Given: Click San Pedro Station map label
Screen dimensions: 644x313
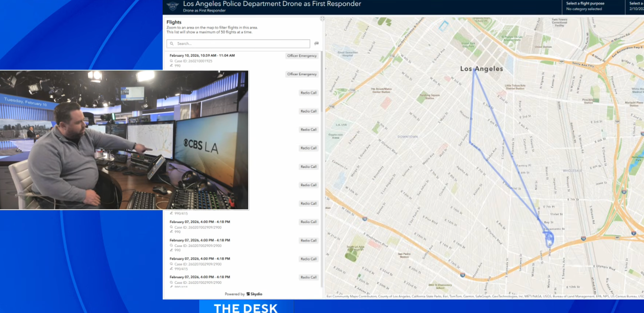Looking at the screenshot, I should (x=404, y=255).
